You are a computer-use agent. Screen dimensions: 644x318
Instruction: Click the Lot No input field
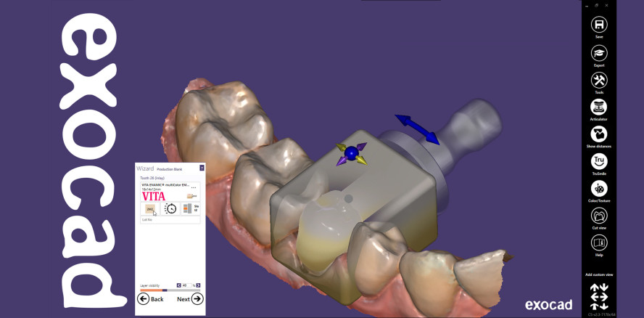point(170,219)
